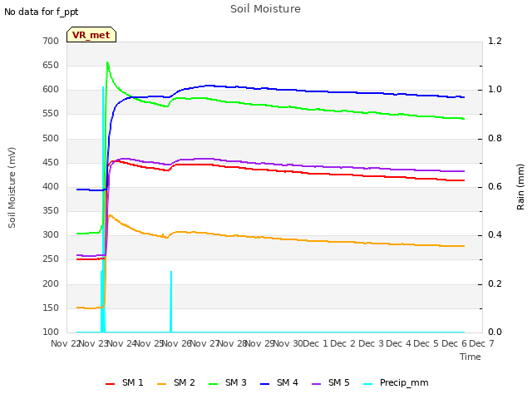532x399 pixels.
Task: Click the Nov 22 date label
Action: pyautogui.click(x=65, y=343)
